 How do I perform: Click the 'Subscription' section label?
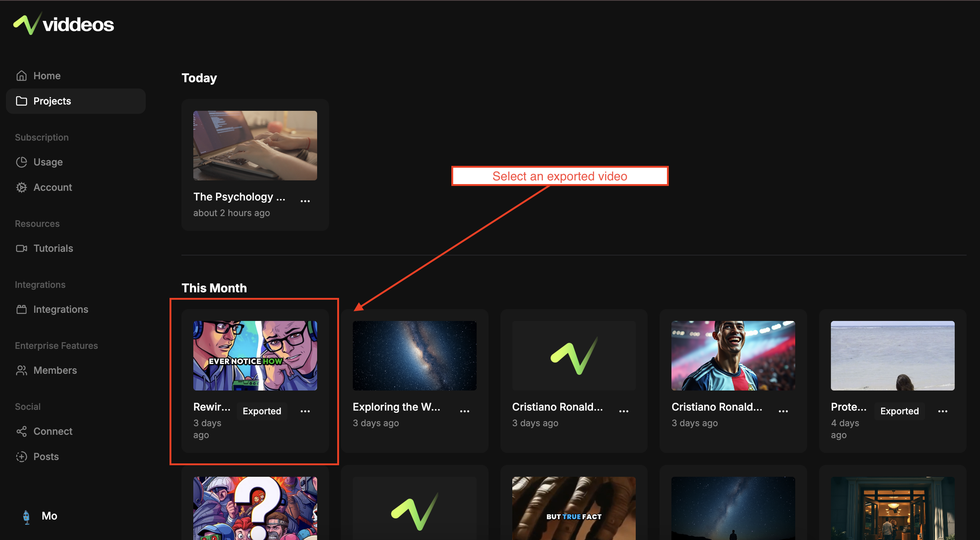[x=42, y=137]
